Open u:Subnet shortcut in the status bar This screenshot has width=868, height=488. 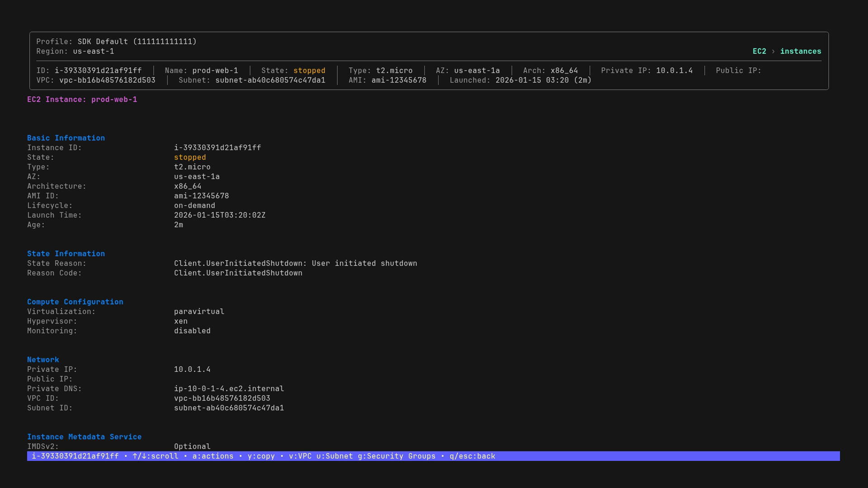335,456
